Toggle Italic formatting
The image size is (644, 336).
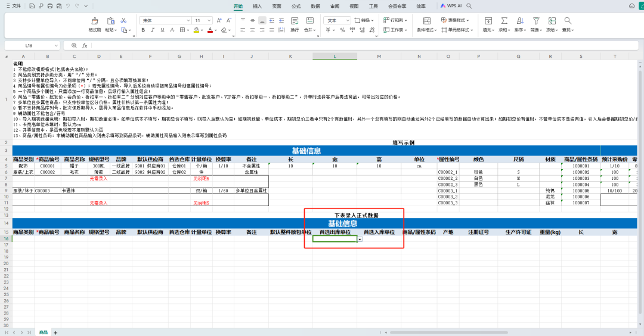153,30
